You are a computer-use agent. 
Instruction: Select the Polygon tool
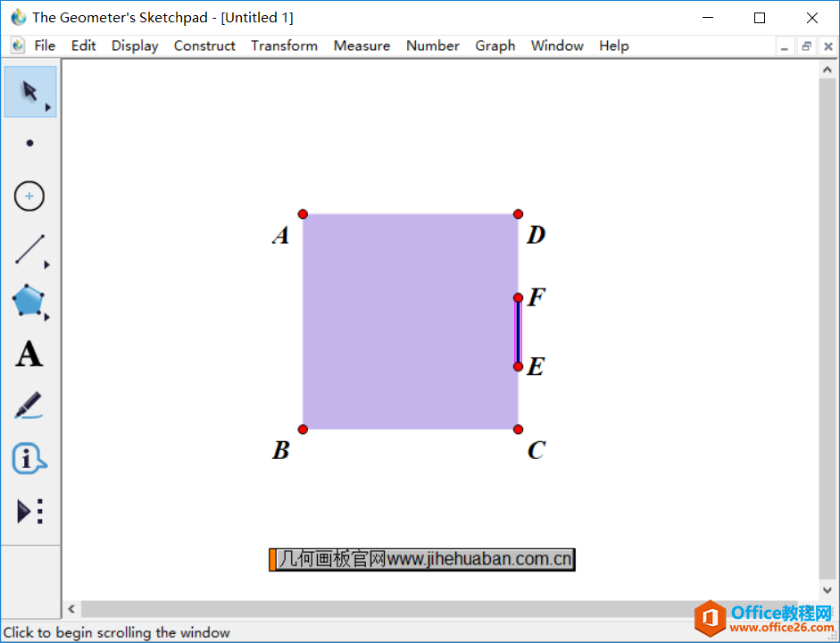pyautogui.click(x=29, y=301)
